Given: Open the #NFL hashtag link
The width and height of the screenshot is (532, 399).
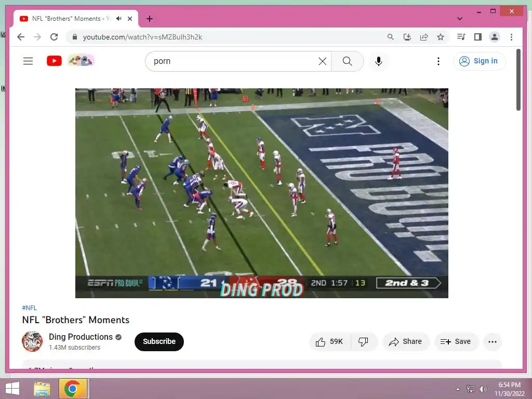Looking at the screenshot, I should pos(30,308).
